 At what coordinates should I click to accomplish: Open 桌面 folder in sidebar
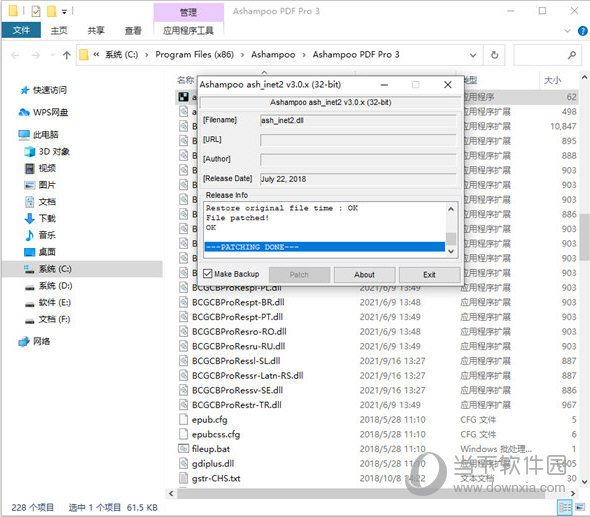pyautogui.click(x=47, y=252)
